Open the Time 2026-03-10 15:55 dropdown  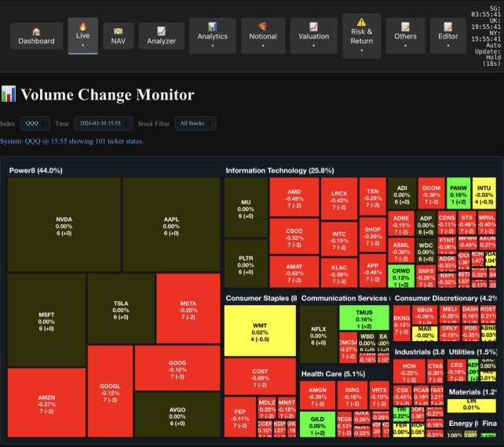[x=104, y=123]
